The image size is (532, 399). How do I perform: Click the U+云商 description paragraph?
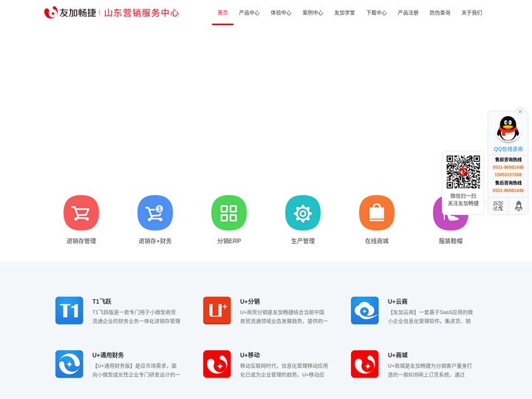[x=430, y=316]
